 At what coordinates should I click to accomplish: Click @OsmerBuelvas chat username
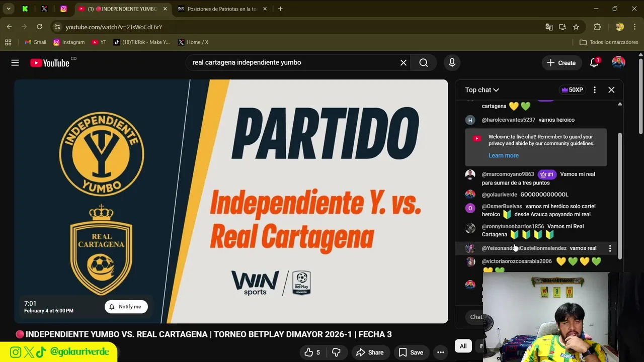coord(502,206)
